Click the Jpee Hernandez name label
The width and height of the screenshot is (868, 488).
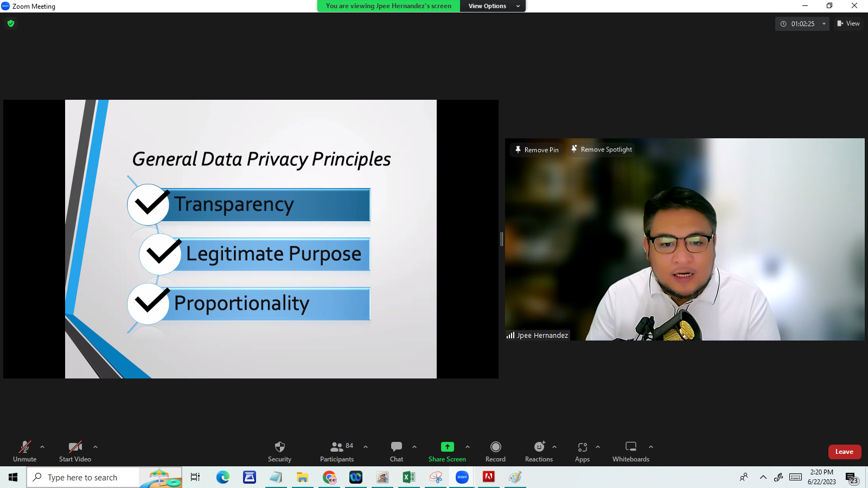[542, 335]
